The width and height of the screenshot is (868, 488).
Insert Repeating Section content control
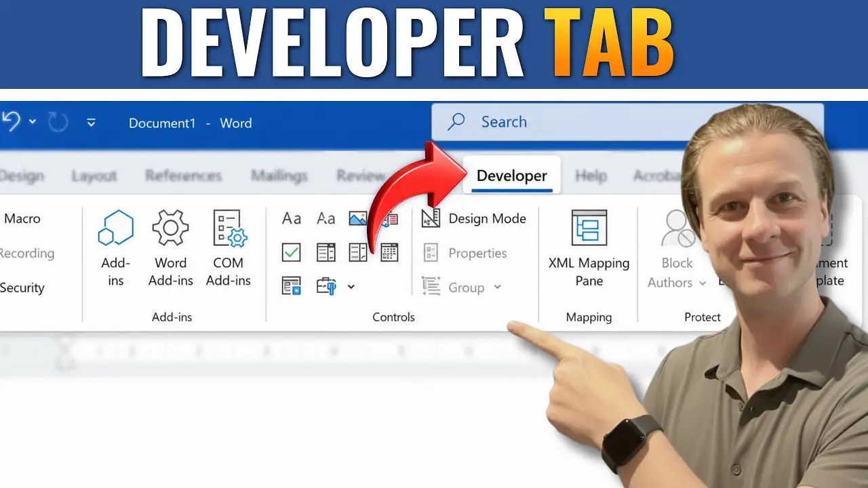coord(292,287)
